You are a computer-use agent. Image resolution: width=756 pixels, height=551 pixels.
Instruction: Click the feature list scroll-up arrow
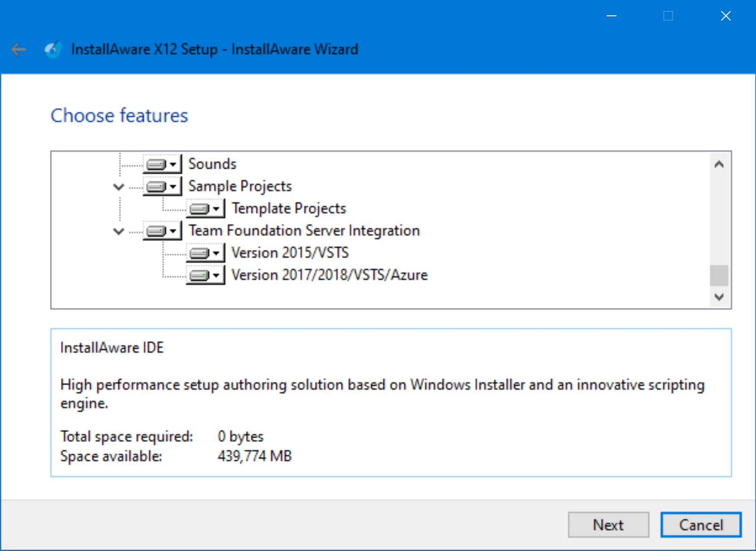719,164
